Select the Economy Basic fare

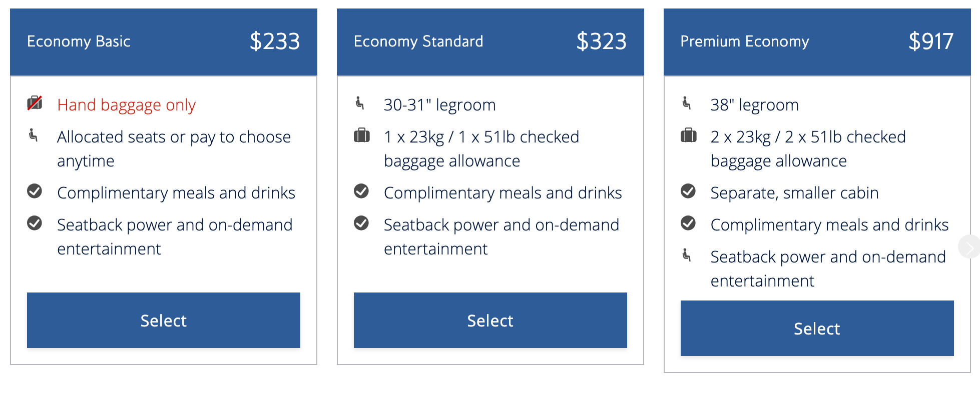point(164,320)
